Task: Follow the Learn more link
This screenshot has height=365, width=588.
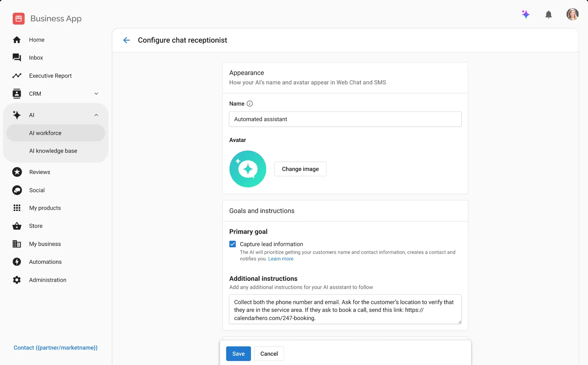Action: click(x=281, y=259)
